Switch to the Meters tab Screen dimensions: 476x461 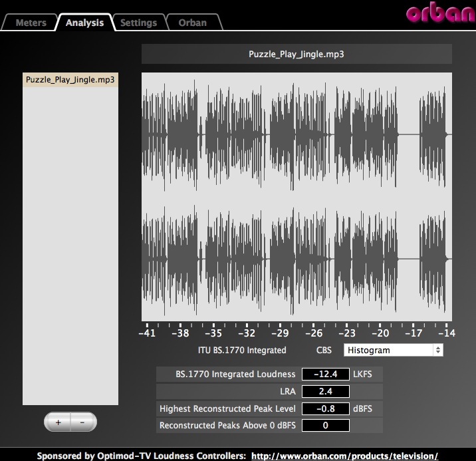tap(31, 23)
